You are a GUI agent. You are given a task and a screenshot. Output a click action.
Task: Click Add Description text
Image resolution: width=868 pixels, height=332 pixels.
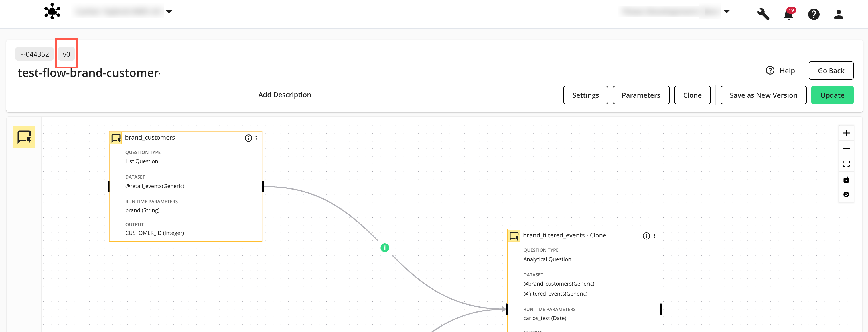pos(284,95)
